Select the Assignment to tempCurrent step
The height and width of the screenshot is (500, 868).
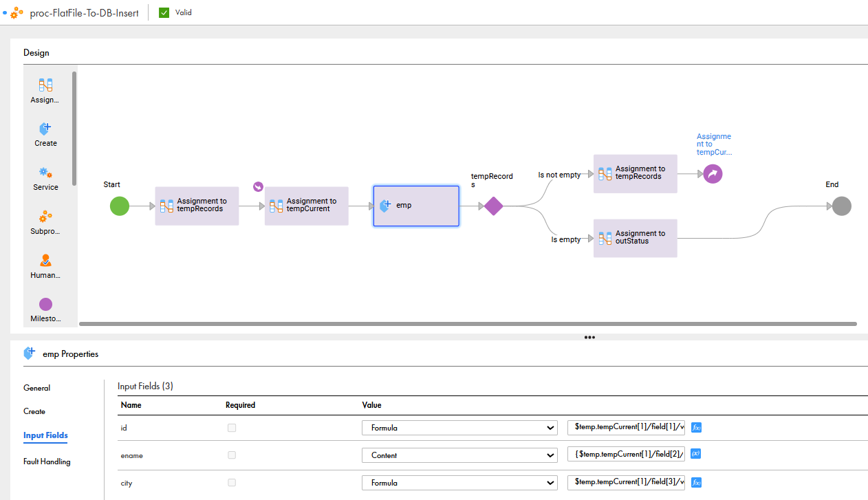pos(307,206)
